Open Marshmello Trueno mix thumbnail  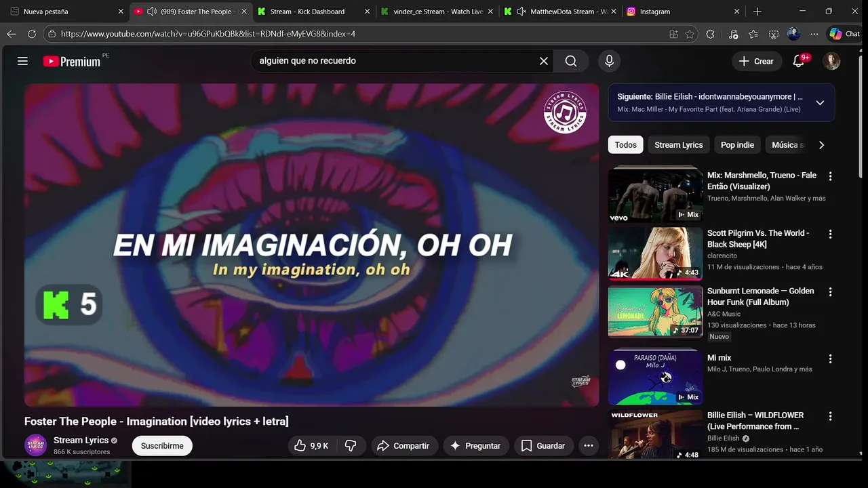(655, 195)
